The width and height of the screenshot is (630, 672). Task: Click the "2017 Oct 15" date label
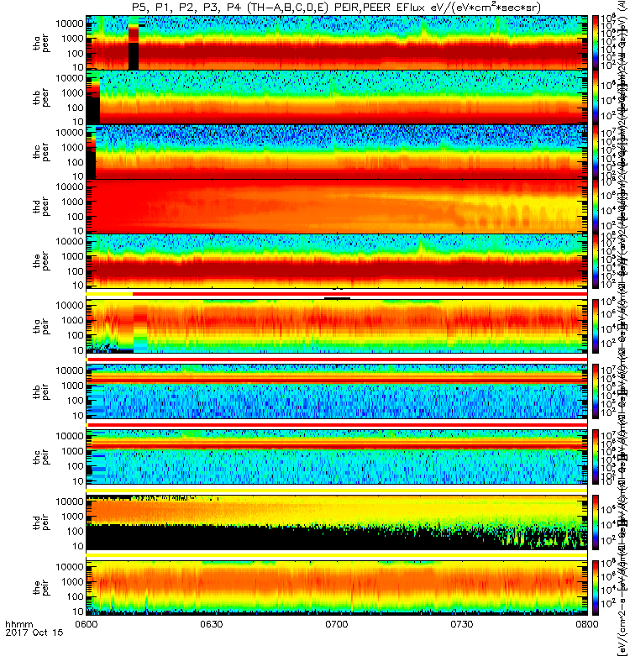point(34,633)
